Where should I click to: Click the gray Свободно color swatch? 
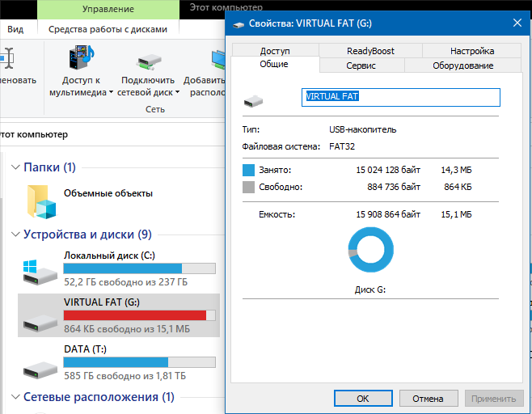pos(248,187)
